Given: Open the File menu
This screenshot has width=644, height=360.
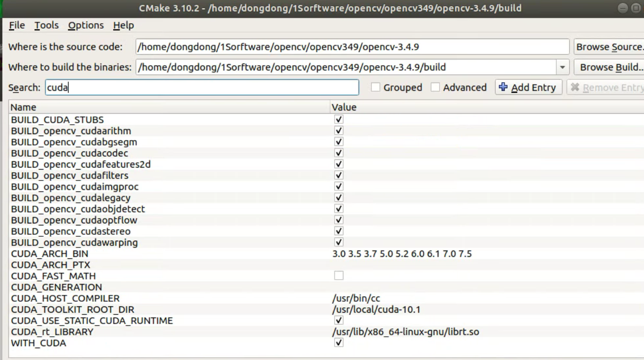Looking at the screenshot, I should click(17, 25).
